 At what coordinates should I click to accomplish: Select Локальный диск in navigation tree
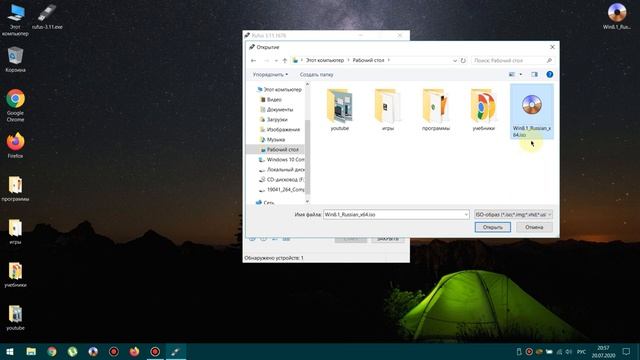pos(282,169)
